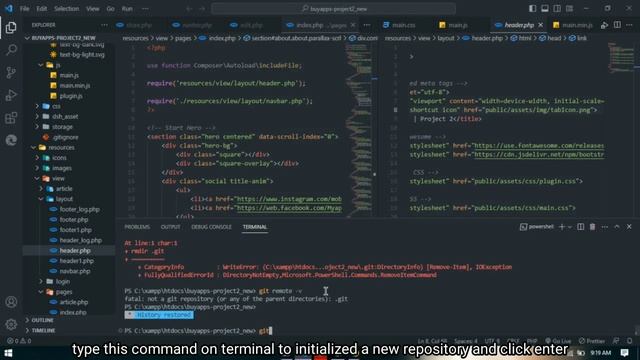Collapse the resources folder

point(61,147)
